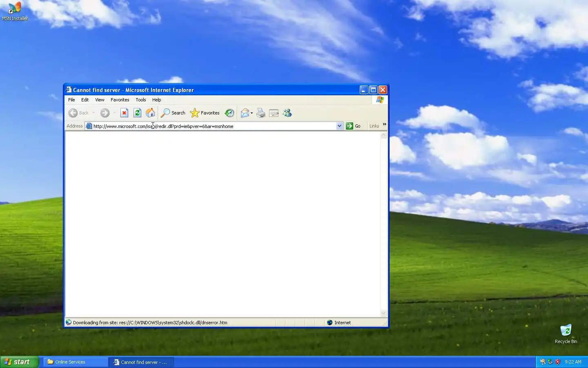Screen dimensions: 588x368
Task: Show browsing History clock icon
Action: (x=229, y=113)
